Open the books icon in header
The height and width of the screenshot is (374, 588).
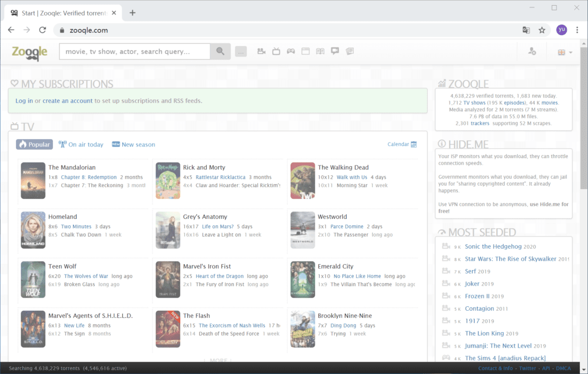(320, 52)
